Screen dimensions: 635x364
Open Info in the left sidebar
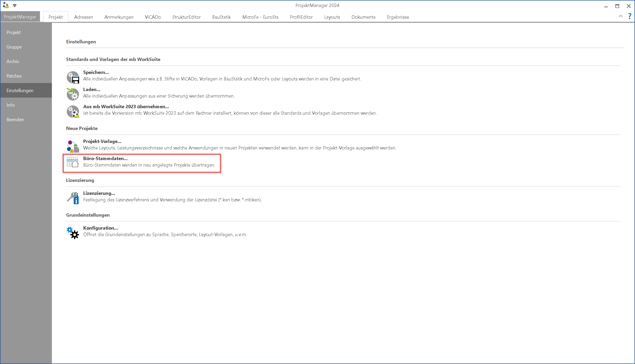pyautogui.click(x=26, y=105)
